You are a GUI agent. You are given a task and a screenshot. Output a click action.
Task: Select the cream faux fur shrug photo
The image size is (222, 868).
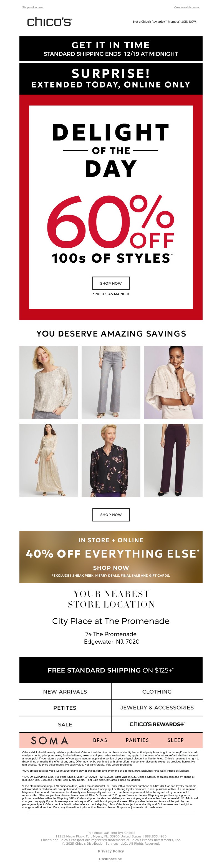pyautogui.click(x=173, y=382)
